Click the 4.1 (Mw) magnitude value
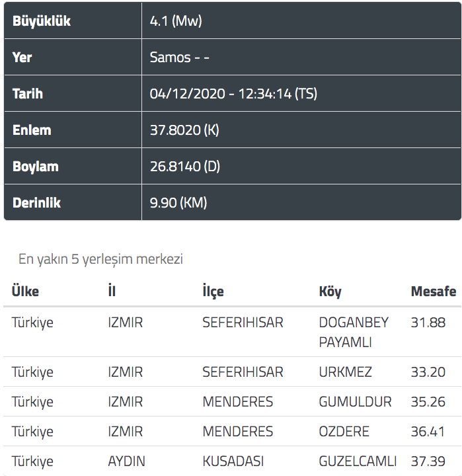 tap(176, 21)
